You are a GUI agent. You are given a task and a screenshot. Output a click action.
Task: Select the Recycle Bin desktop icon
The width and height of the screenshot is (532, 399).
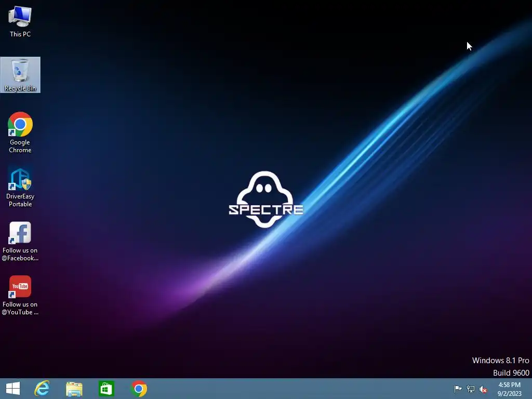tap(20, 75)
